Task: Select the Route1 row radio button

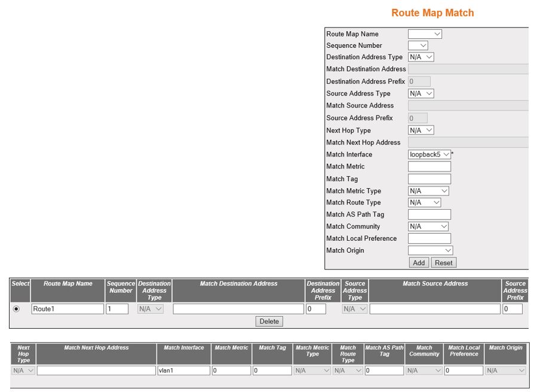Action: 16,309
